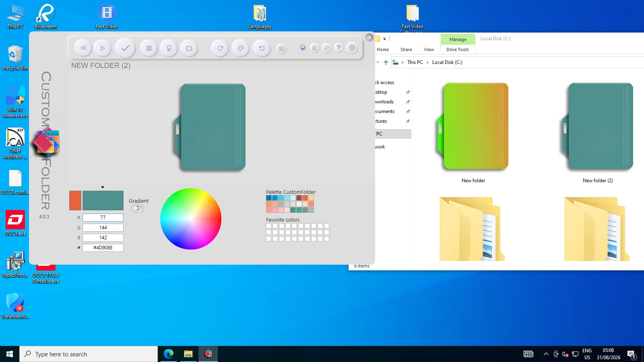Open the paint palette button

pyautogui.click(x=241, y=48)
